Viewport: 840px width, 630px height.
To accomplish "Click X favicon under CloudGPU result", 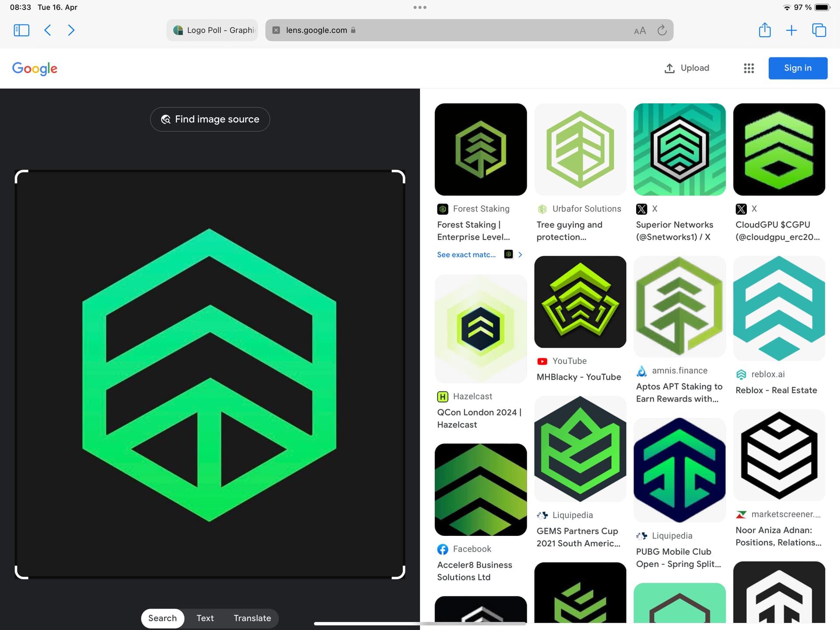I will pyautogui.click(x=741, y=209).
